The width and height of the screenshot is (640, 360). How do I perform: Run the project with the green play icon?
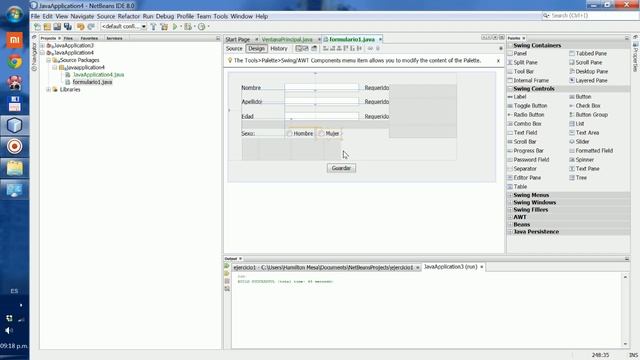(x=175, y=27)
